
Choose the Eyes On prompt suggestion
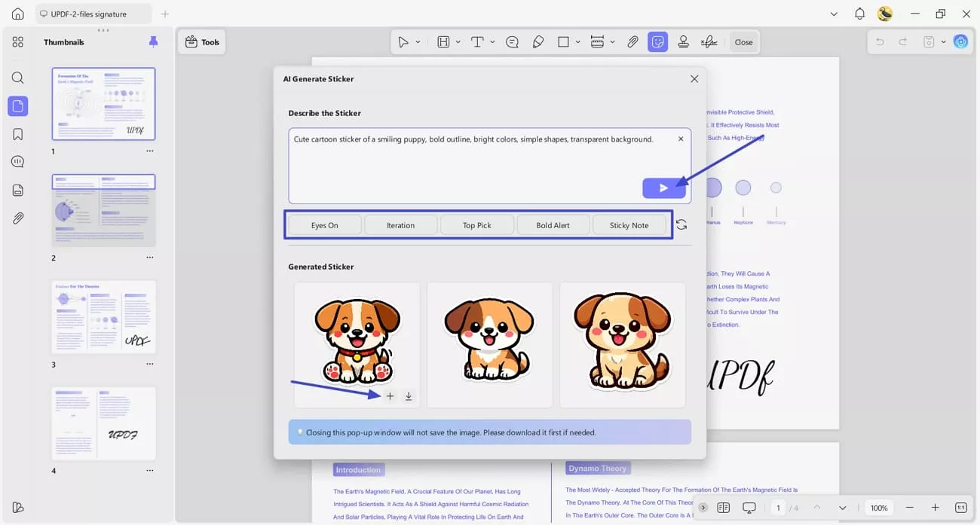coord(325,225)
